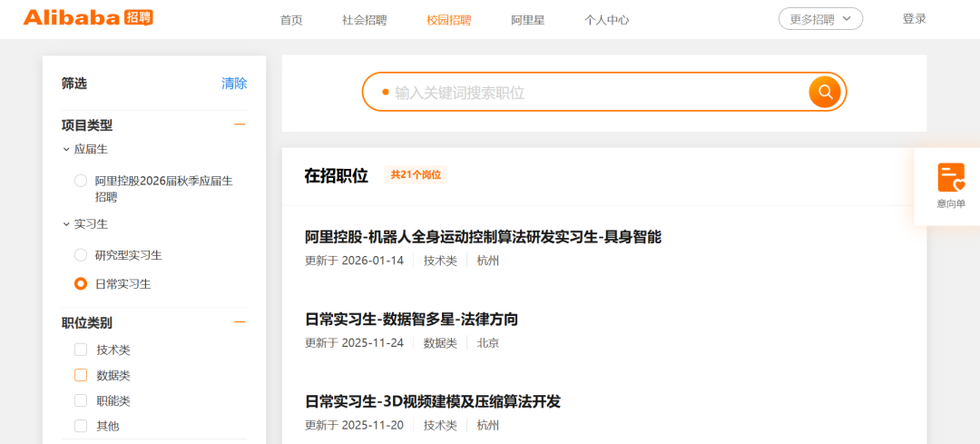Click the 更新于 2026-01-14 date text

(x=355, y=261)
